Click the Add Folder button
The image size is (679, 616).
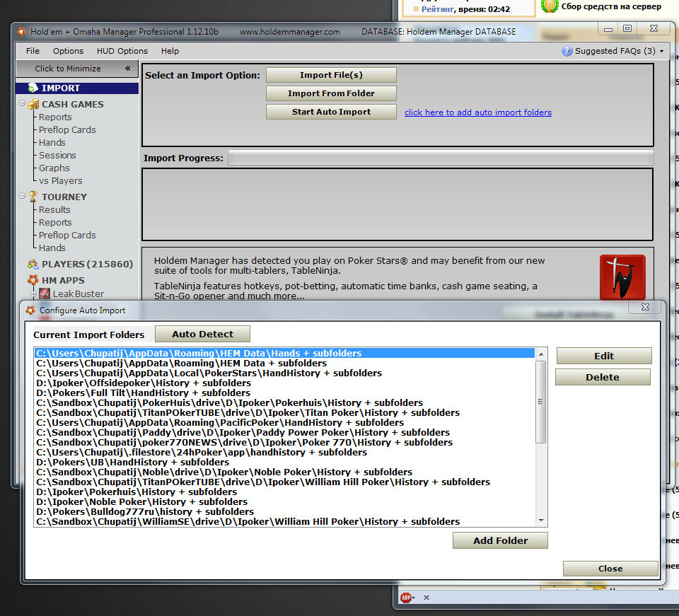click(x=500, y=540)
